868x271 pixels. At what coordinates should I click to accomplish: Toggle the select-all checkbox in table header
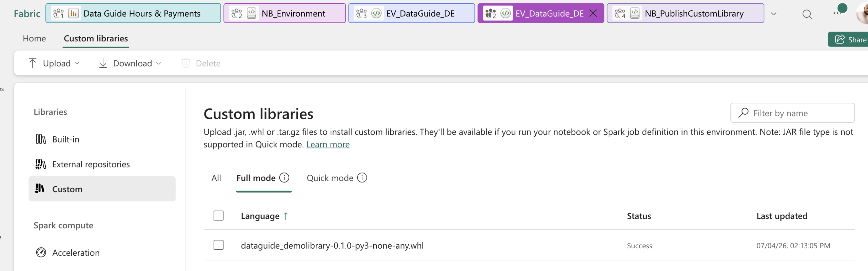pos(218,216)
